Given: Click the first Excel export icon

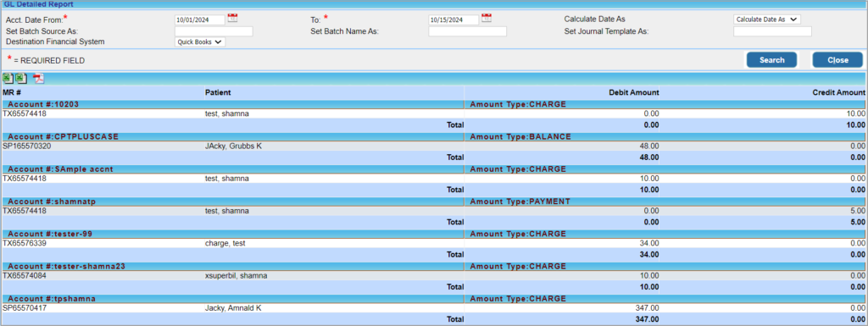Looking at the screenshot, I should [8, 79].
